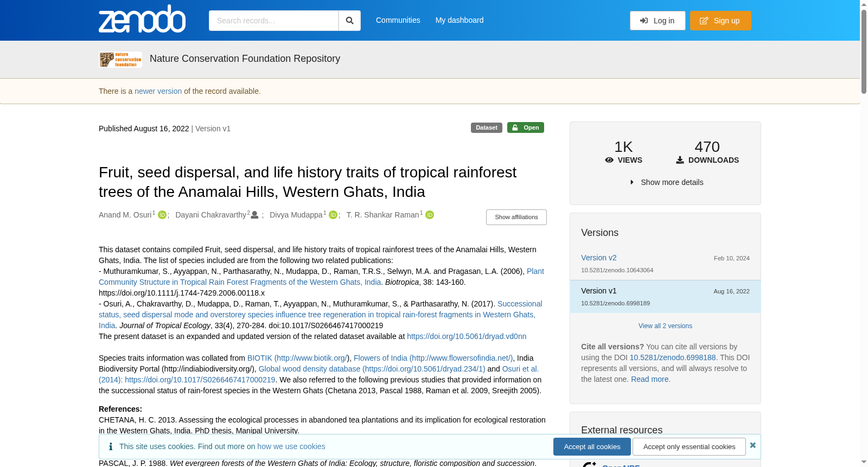Viewport: 868px width, 467px height.
Task: Click the magnifier search button
Action: (349, 21)
